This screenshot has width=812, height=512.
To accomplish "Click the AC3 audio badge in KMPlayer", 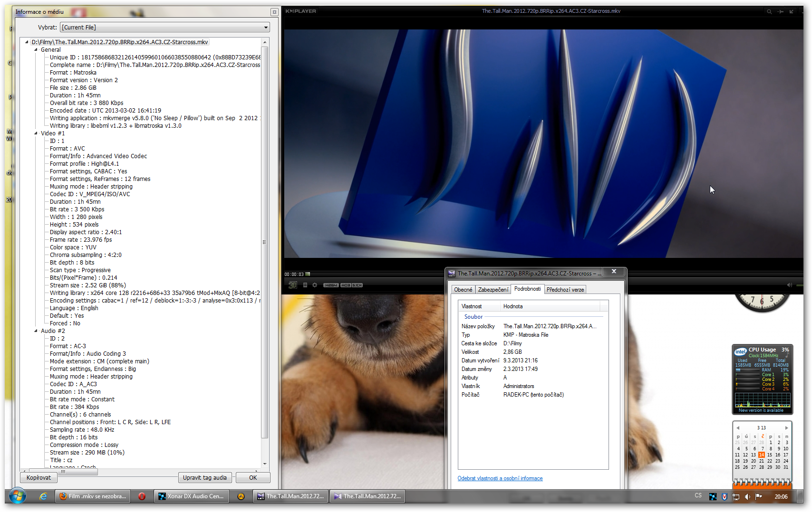I will (346, 285).
